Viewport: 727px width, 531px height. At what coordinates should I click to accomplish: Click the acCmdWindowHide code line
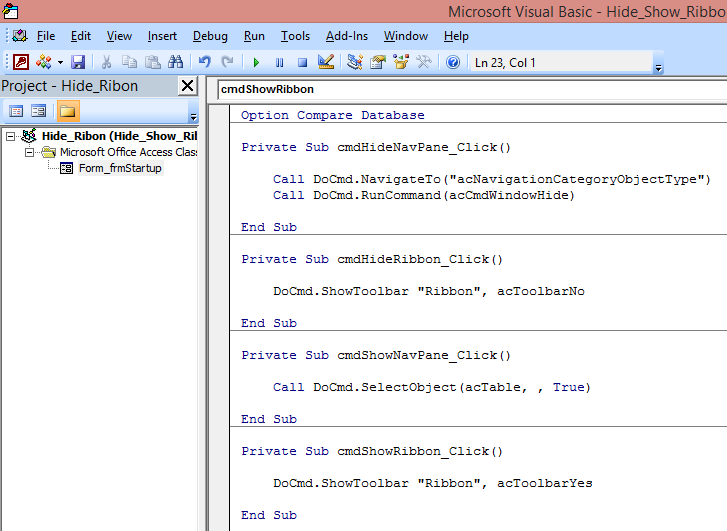[424, 195]
